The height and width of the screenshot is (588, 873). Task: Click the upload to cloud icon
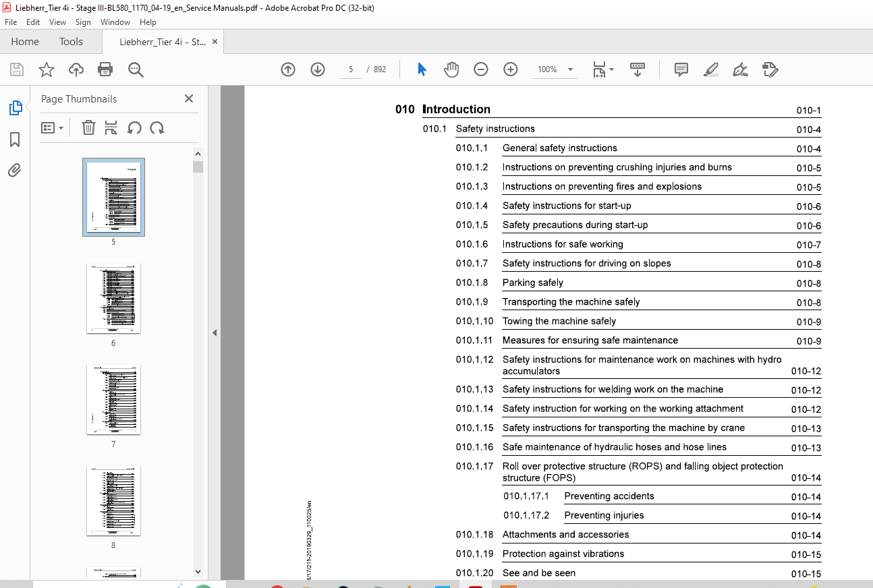(76, 69)
